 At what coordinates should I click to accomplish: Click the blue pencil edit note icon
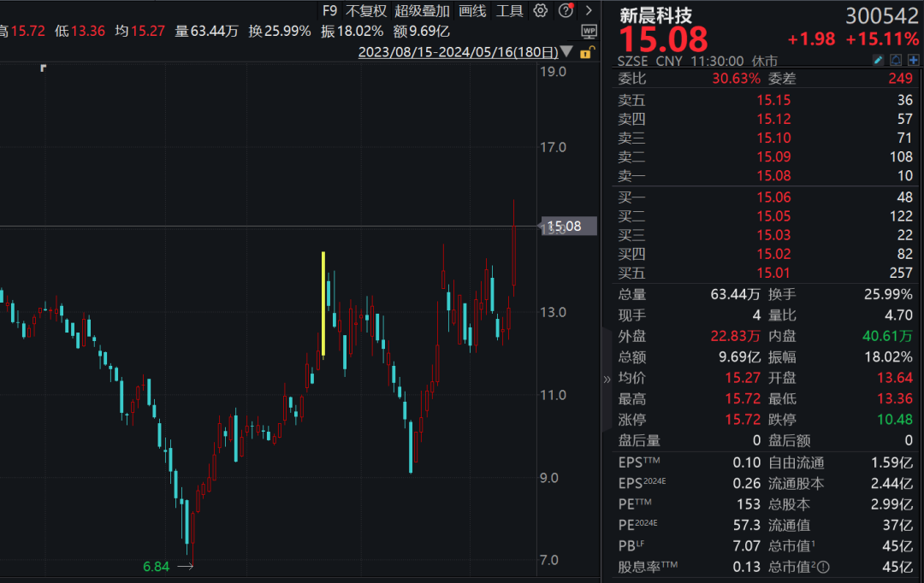tap(878, 61)
